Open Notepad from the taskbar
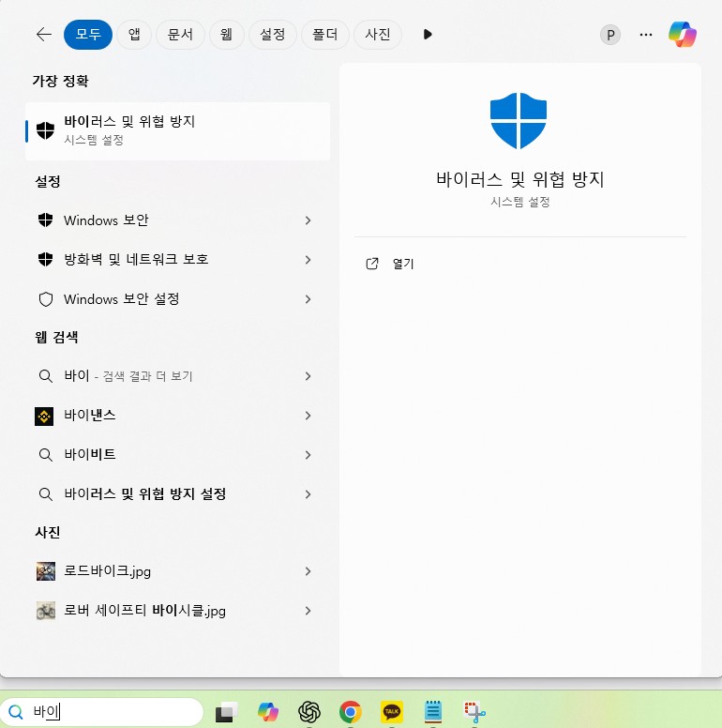The height and width of the screenshot is (728, 722). tap(433, 711)
